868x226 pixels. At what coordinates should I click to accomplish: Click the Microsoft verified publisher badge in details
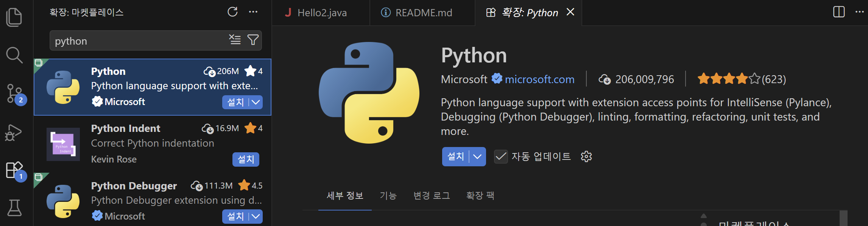[497, 79]
